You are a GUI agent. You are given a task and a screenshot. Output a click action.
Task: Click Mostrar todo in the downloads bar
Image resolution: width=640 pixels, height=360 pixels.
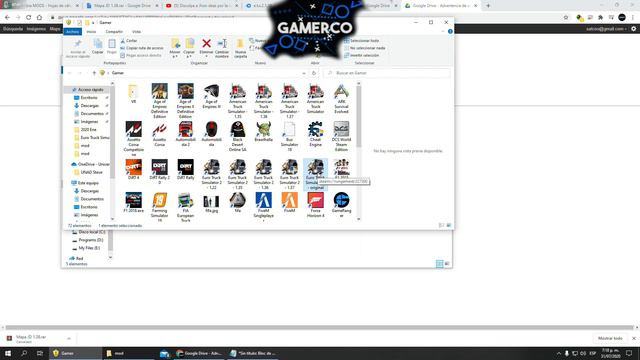coord(610,338)
